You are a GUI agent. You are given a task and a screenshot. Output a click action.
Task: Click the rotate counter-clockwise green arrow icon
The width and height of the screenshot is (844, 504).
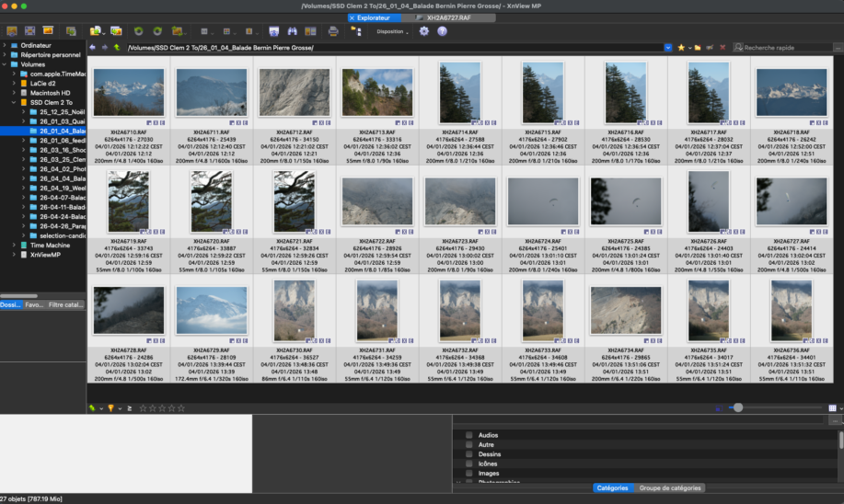138,31
